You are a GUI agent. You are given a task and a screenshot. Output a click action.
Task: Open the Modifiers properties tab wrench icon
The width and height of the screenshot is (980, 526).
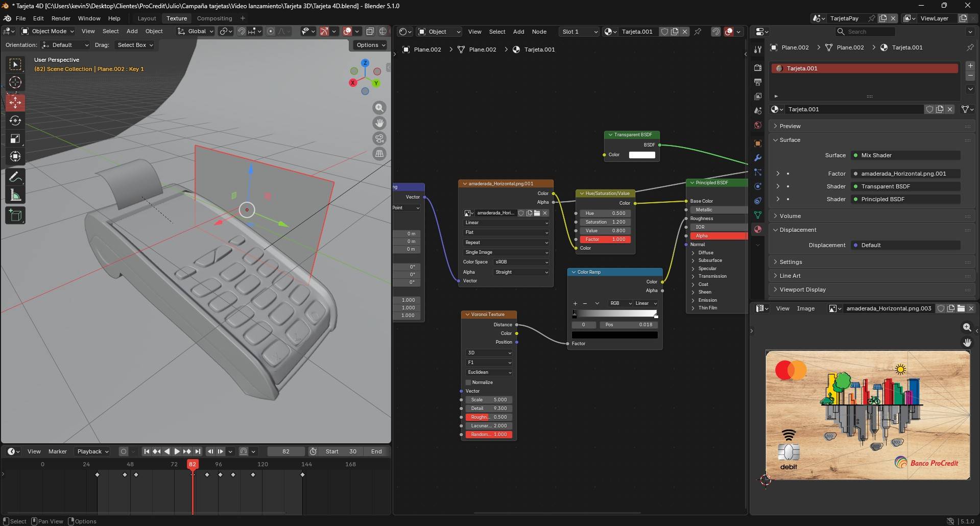point(758,158)
